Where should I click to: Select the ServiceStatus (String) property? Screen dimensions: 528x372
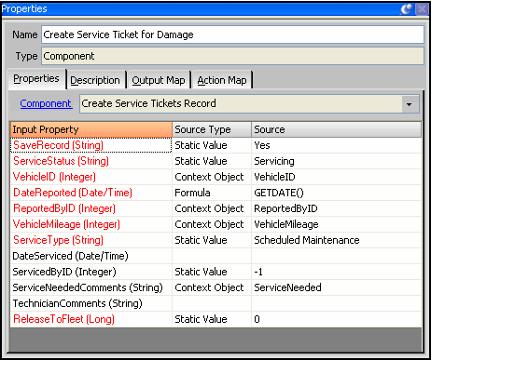[91, 161]
